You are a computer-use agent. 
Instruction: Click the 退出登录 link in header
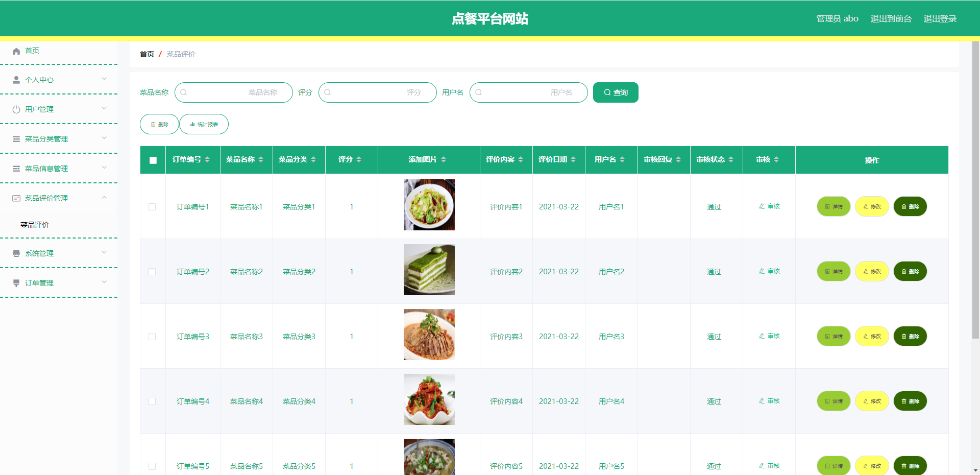(940, 19)
